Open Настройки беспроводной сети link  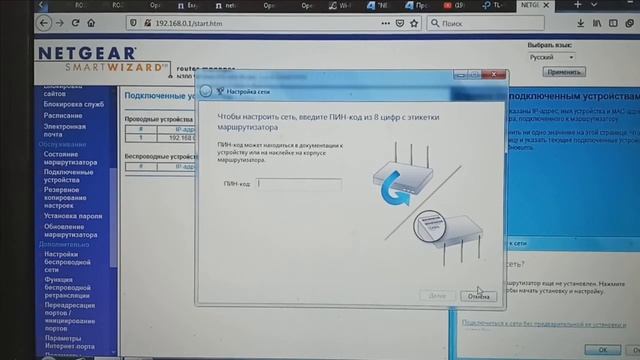(x=67, y=262)
